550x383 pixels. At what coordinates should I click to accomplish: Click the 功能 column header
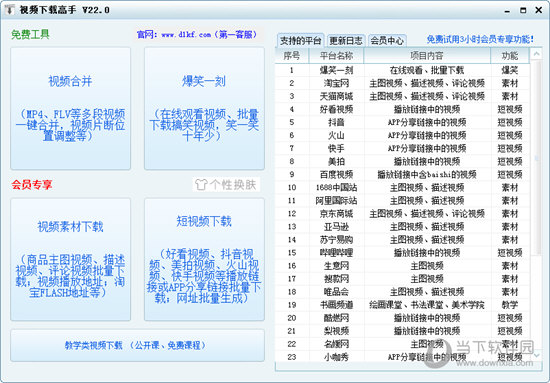(510, 56)
